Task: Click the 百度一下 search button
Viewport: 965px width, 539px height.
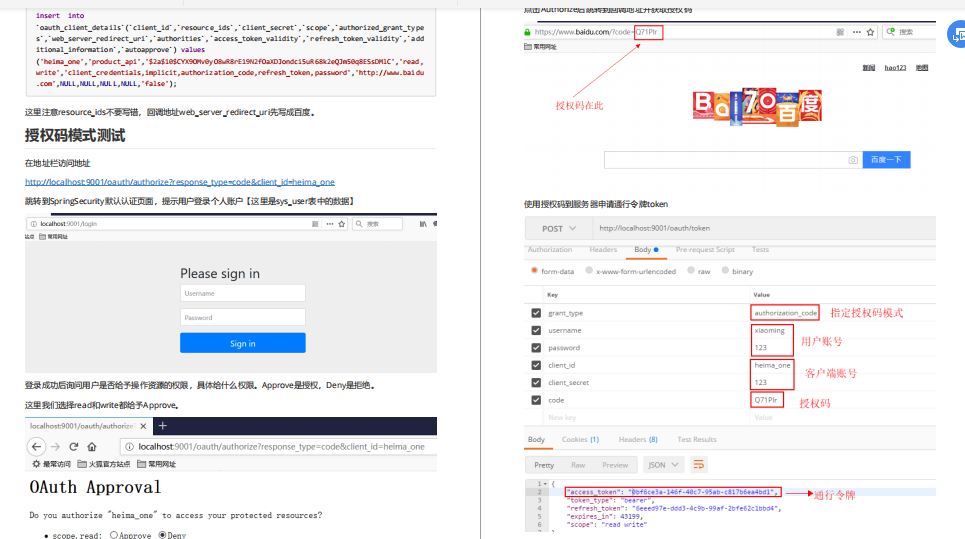Action: pos(886,159)
